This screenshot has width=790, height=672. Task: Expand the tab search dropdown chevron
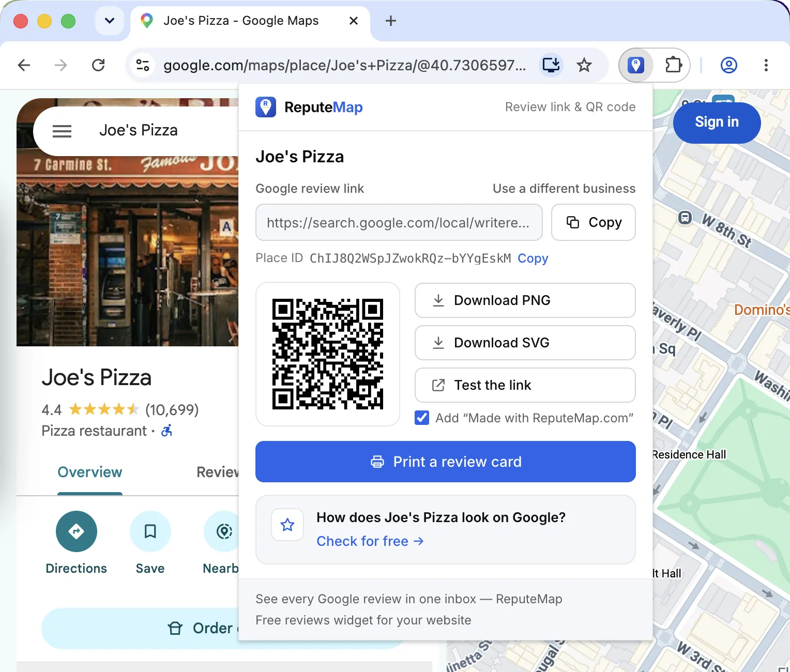[110, 21]
